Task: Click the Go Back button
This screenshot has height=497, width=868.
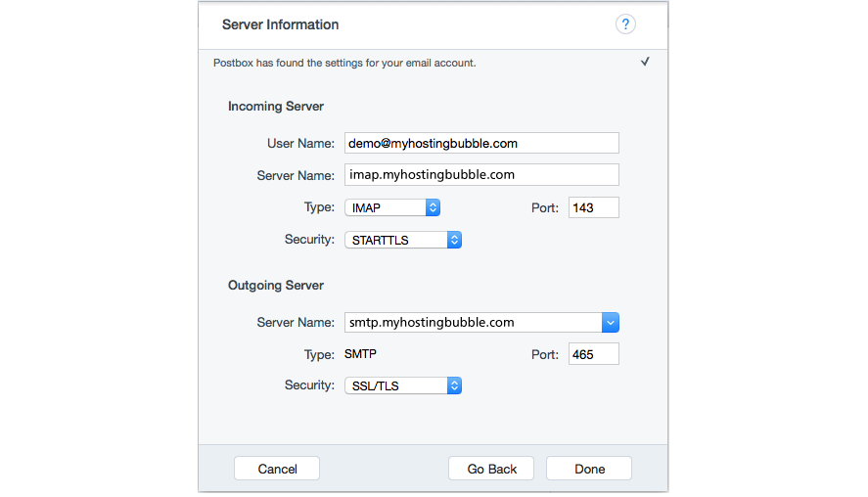Action: 491,469
